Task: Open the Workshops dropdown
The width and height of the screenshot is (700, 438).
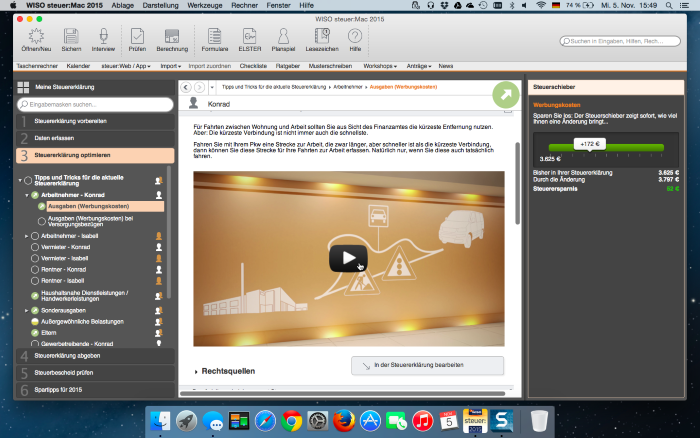Action: click(380, 66)
